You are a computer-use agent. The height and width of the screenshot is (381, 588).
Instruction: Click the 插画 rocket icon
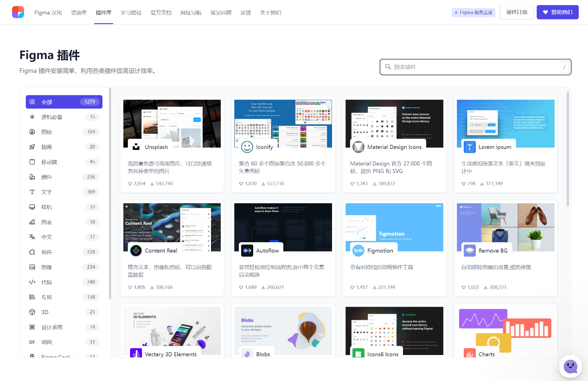pos(32,147)
